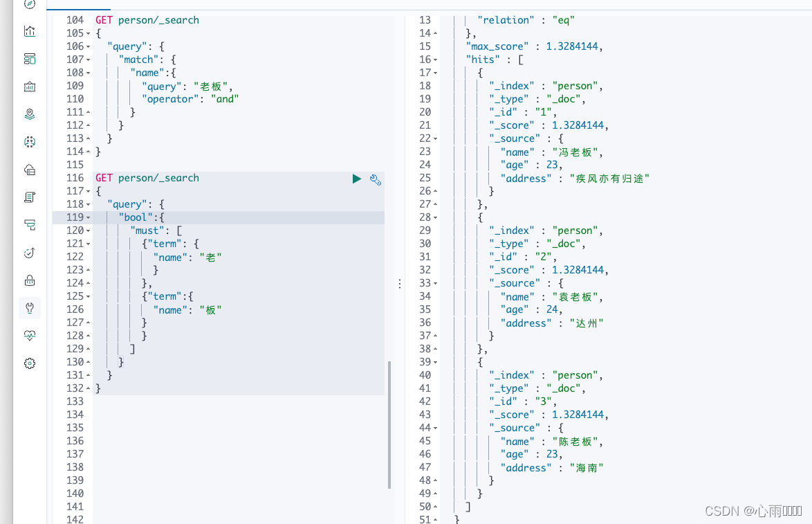
Task: Collapse "_source" block at response line 33
Action: (436, 284)
